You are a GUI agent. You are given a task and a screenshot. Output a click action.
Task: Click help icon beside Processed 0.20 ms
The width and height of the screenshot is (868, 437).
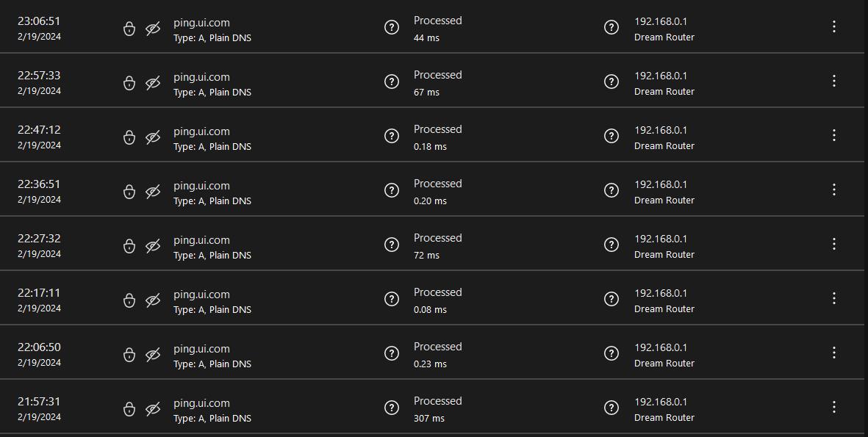coord(392,189)
